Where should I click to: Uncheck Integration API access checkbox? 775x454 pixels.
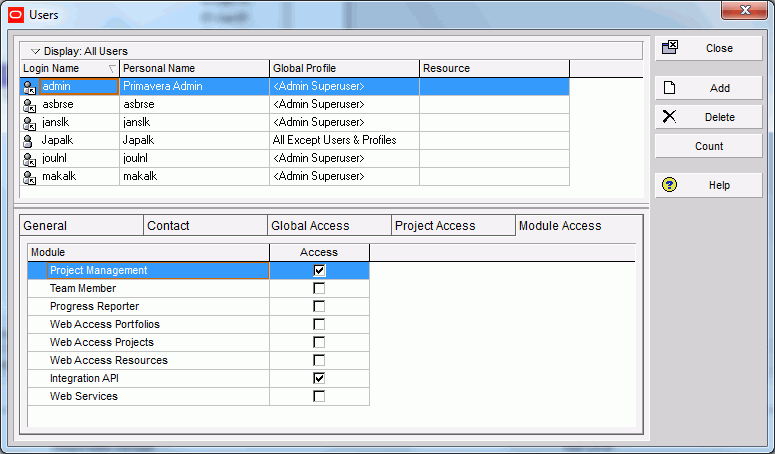click(x=319, y=378)
